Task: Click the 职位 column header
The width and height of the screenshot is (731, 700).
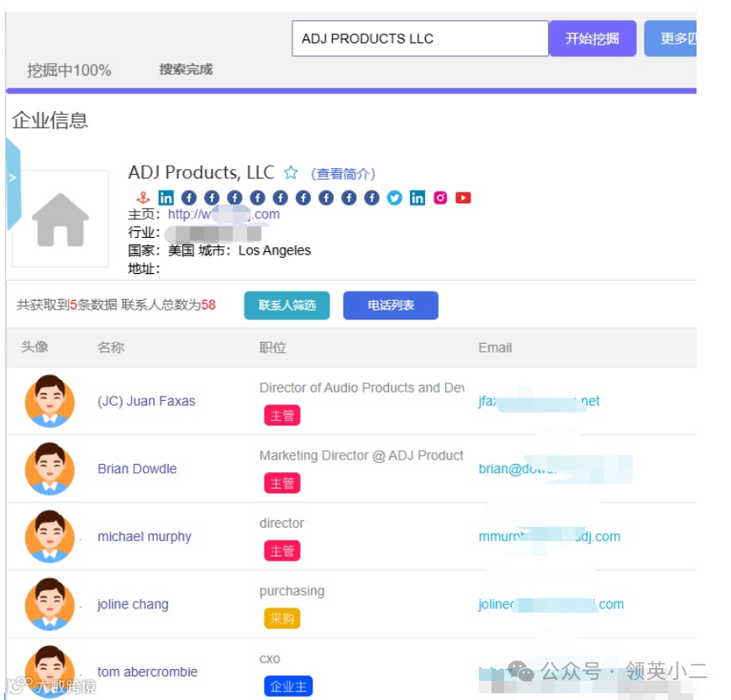Action: [273, 347]
